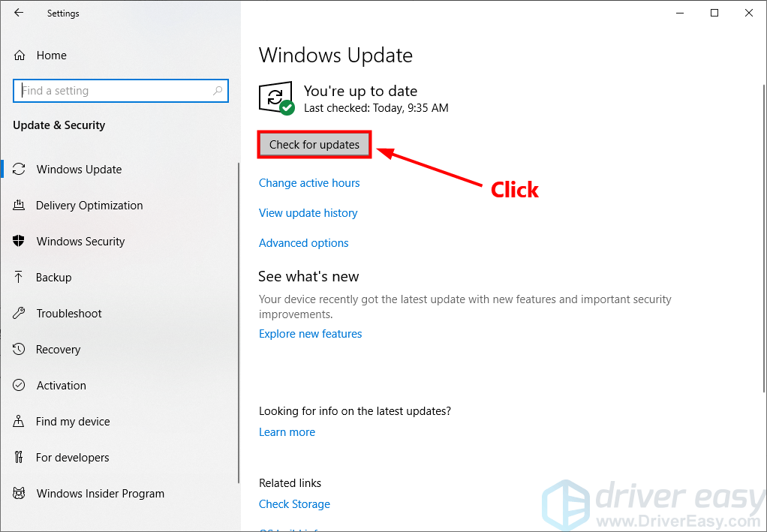Click the Windows Insider Program cat icon
The image size is (767, 532).
(19, 493)
